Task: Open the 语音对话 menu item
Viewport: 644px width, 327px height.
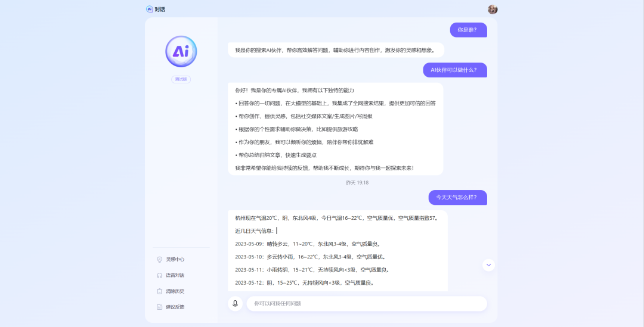Action: [175, 275]
